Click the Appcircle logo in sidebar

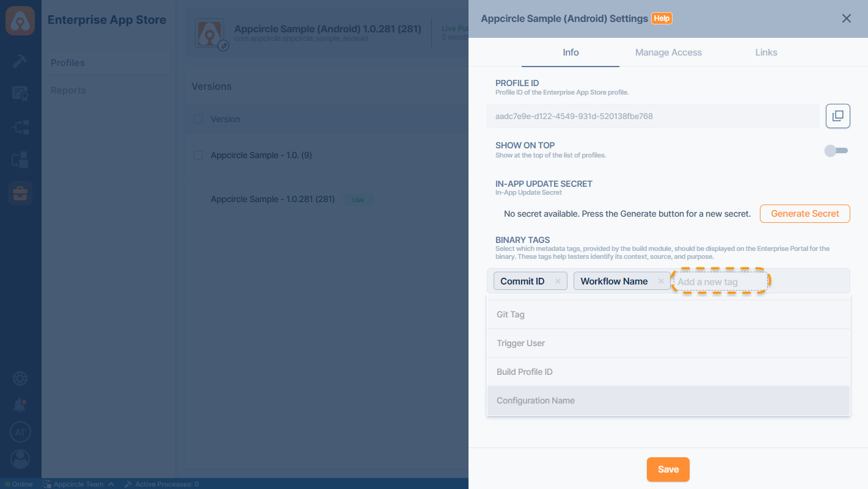click(x=20, y=20)
